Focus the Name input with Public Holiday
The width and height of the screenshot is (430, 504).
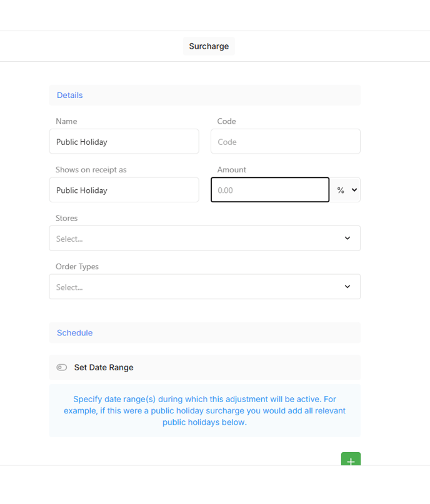(x=124, y=142)
